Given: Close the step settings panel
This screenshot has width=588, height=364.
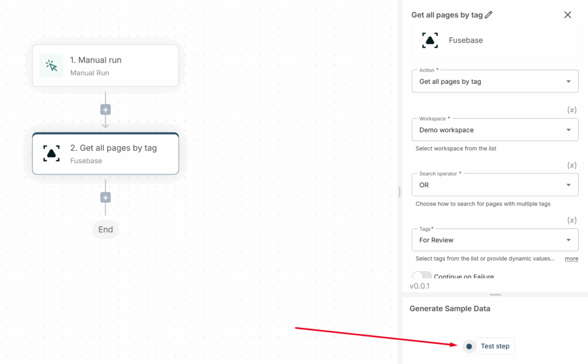Looking at the screenshot, I should (567, 15).
